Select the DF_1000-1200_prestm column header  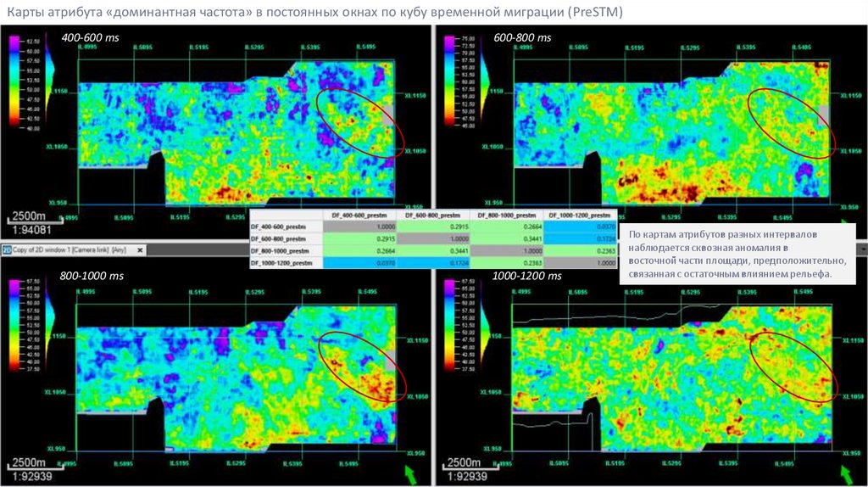[x=580, y=215]
